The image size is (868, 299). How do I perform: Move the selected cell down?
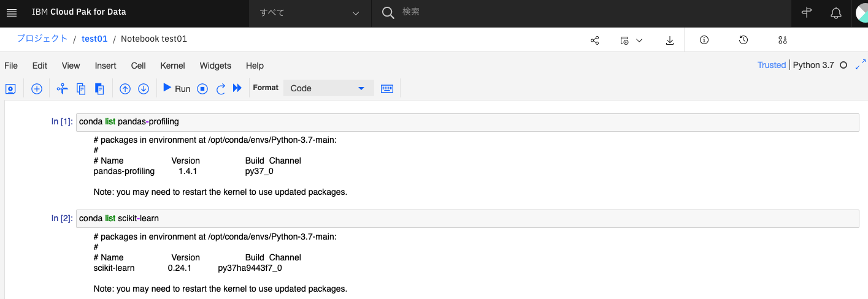(144, 89)
